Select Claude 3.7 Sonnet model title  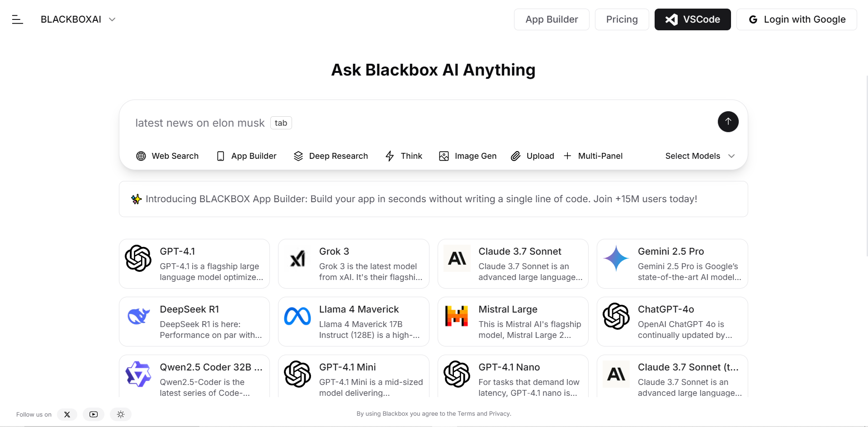click(x=520, y=251)
